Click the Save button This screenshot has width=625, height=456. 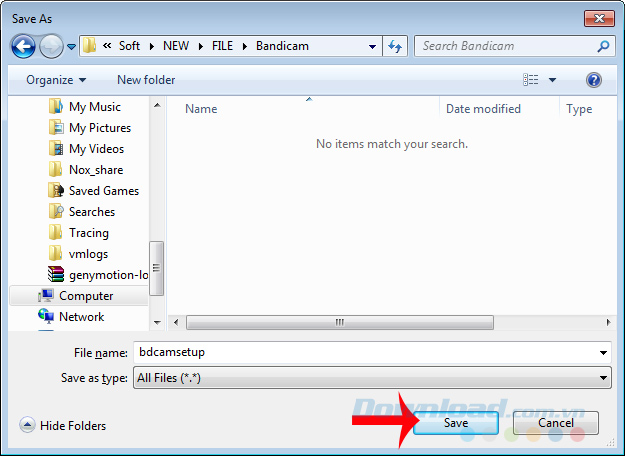[x=456, y=423]
